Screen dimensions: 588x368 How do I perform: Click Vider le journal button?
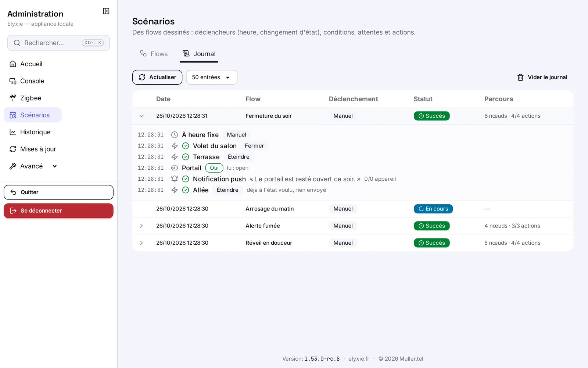click(x=542, y=77)
